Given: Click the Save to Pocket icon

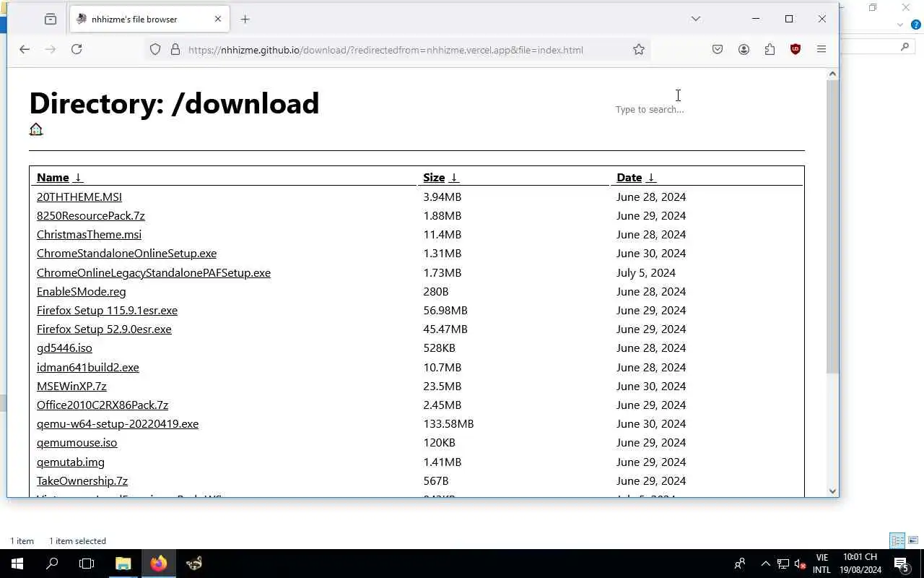Looking at the screenshot, I should pos(718,49).
